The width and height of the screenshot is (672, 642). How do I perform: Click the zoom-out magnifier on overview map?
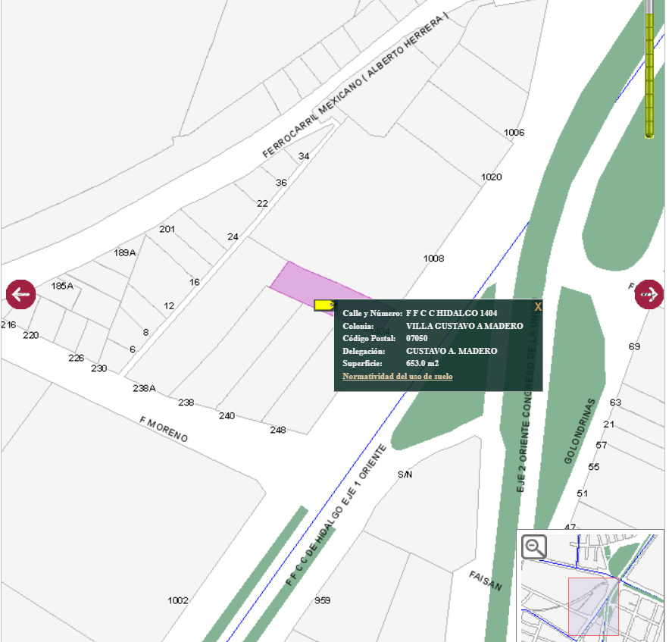pos(535,546)
